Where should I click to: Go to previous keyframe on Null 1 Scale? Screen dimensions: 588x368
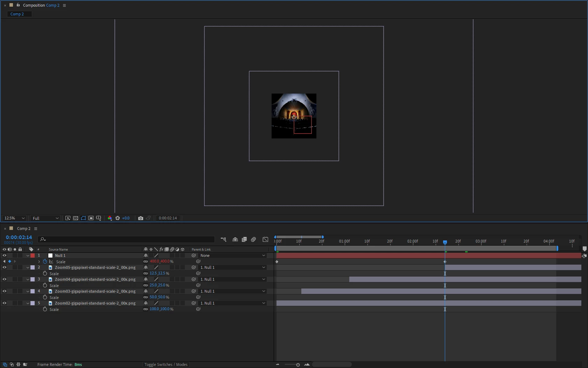coord(4,261)
